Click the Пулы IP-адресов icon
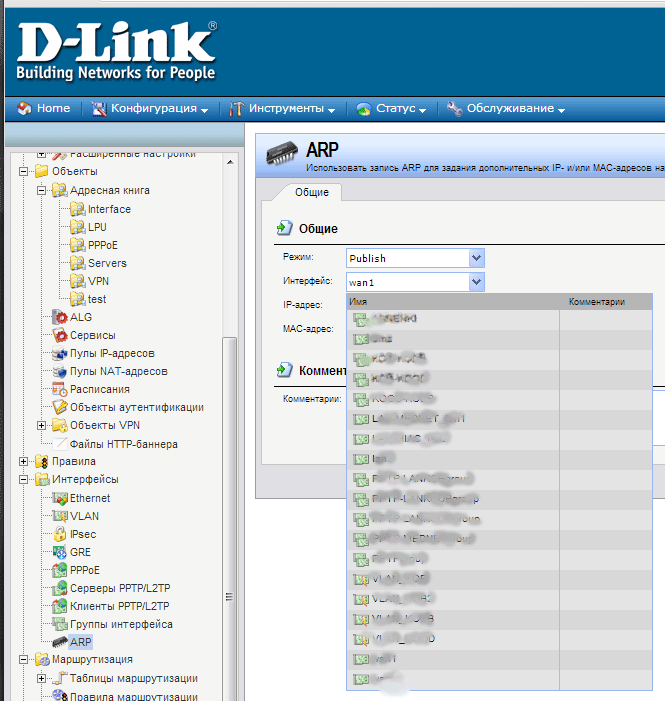This screenshot has width=665, height=701. tap(59, 353)
